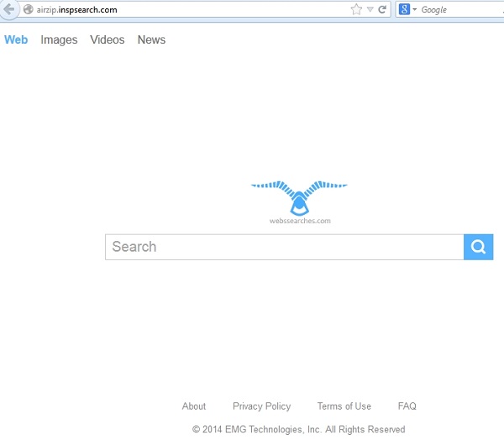Open the URL history dropdown arrow
The image size is (504, 439).
pyautogui.click(x=370, y=10)
